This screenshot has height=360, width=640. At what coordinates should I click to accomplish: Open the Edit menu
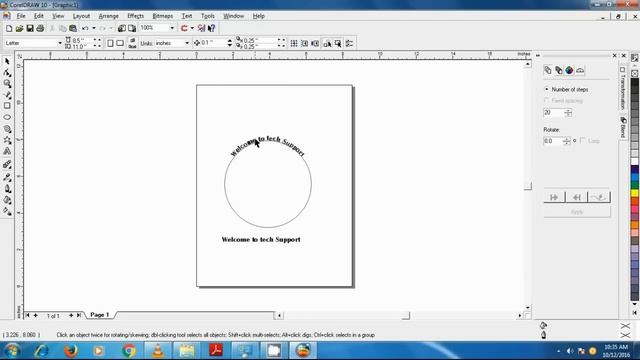tap(39, 16)
